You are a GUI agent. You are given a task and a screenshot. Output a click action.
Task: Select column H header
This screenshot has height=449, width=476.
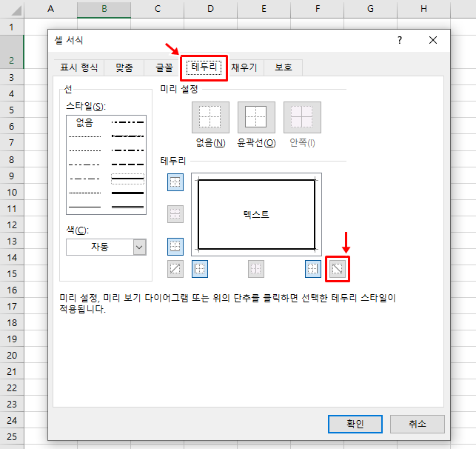[x=423, y=9]
